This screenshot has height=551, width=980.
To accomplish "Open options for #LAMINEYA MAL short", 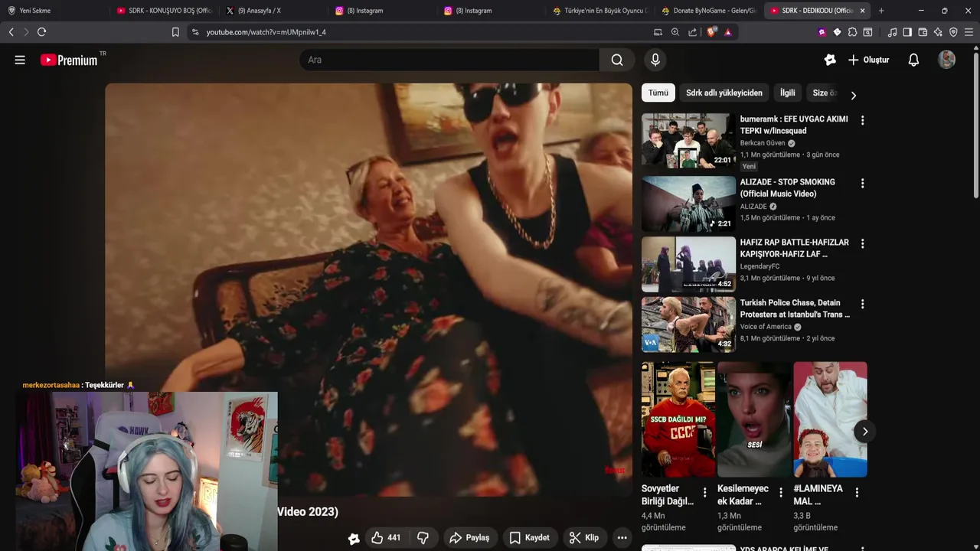I will point(857,493).
